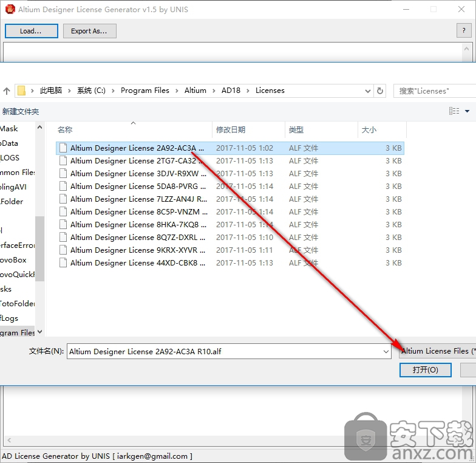Click file icon of 2TG7-CA32 license
The image size is (476, 463).
pyautogui.click(x=63, y=160)
